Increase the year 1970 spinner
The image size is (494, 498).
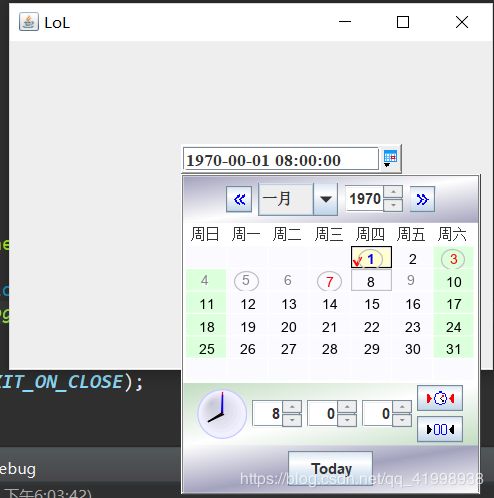pos(393,192)
